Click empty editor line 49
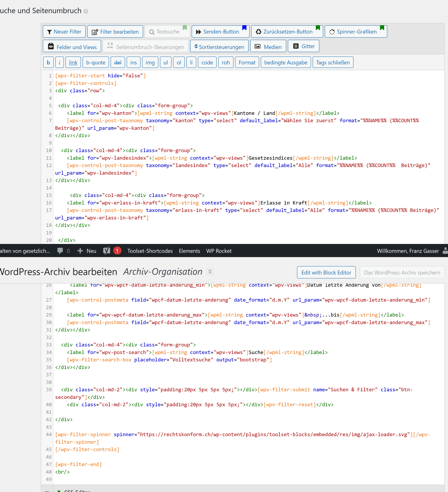Screen dimensions: 448x492 249,479
